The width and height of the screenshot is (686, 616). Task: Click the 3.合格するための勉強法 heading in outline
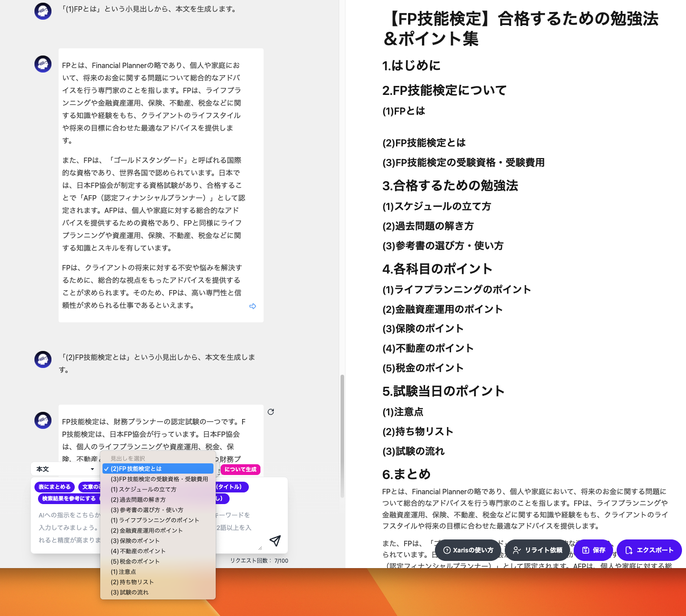(450, 186)
